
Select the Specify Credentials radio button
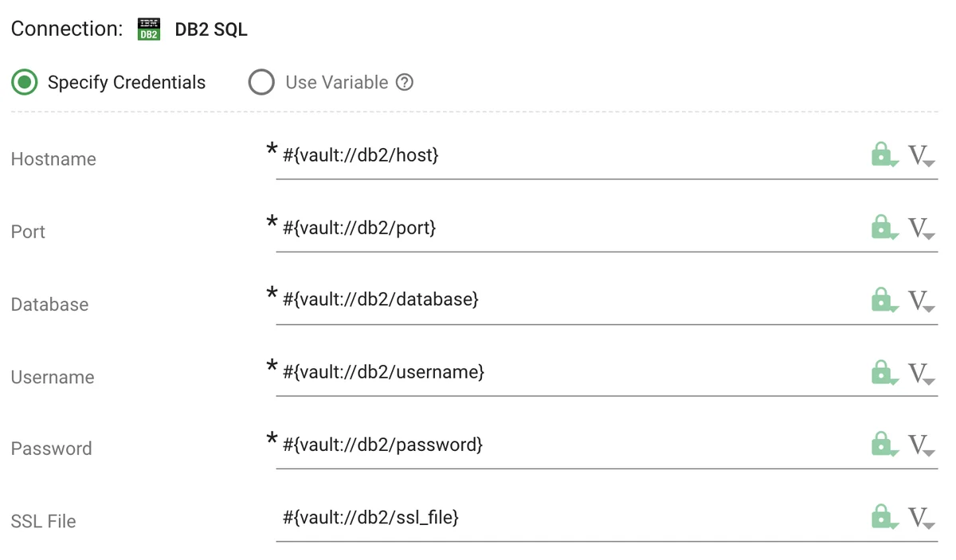pos(24,82)
